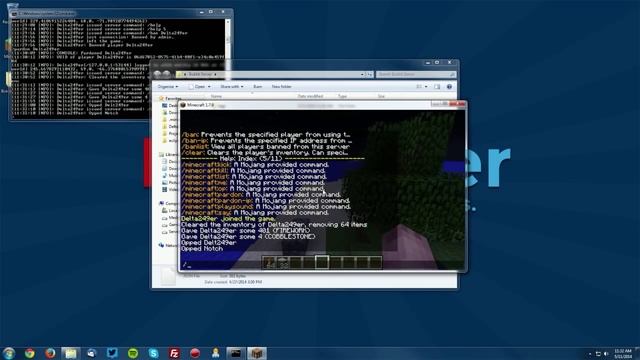Select Favorites in the Explorer navigation pane
The image size is (640, 360).
click(170, 98)
